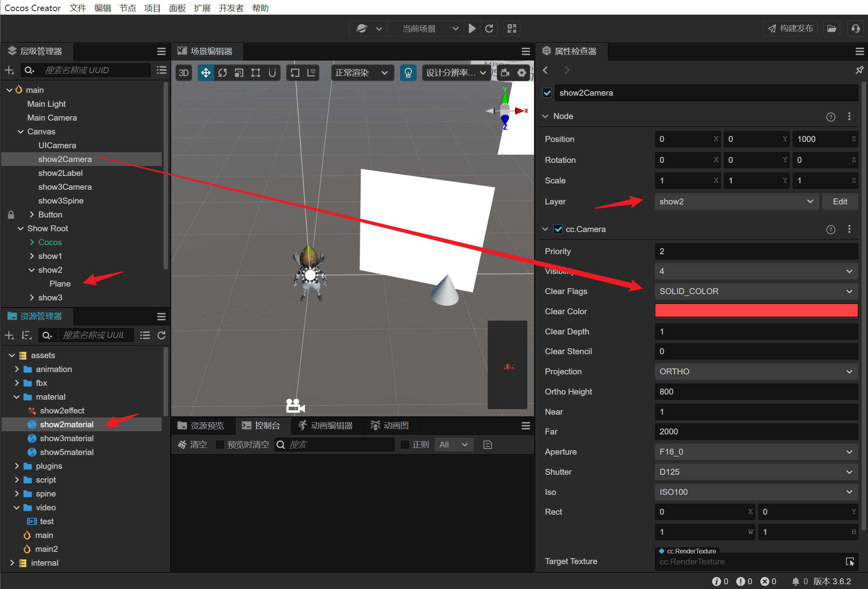Open the support headset icon
This screenshot has height=589, width=868.
click(x=856, y=28)
